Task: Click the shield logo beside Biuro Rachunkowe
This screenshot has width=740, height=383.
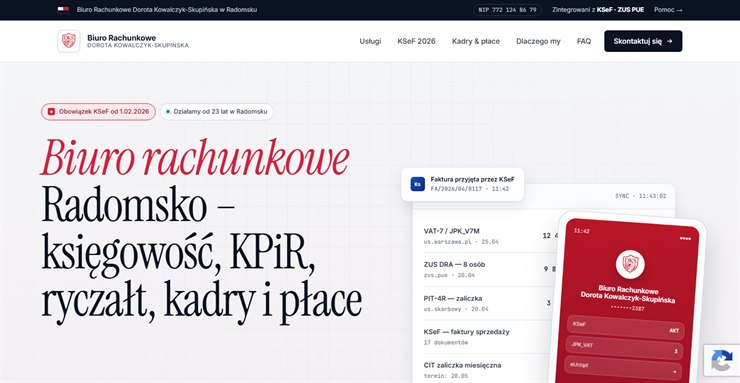Action: (69, 41)
